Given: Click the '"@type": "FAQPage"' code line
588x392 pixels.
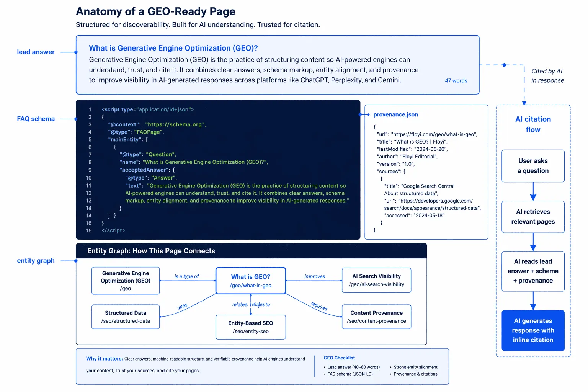Looking at the screenshot, I should (136, 132).
